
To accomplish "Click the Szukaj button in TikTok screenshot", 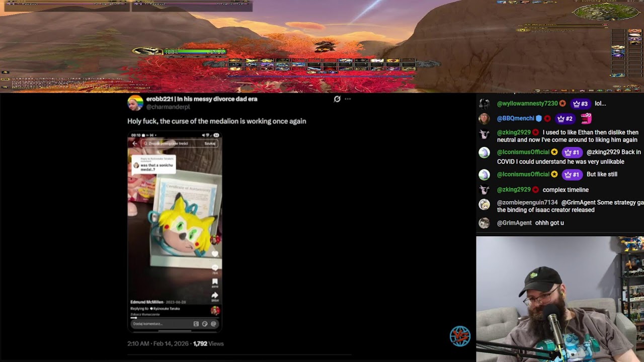I will [210, 143].
